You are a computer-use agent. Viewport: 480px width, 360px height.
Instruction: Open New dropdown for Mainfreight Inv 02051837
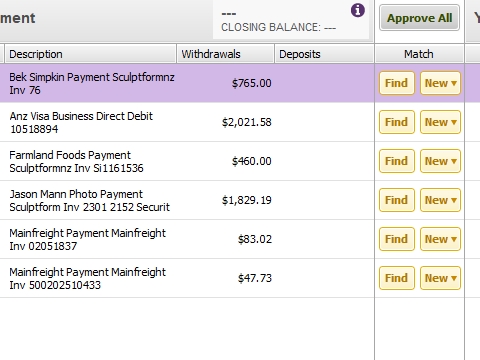point(440,239)
